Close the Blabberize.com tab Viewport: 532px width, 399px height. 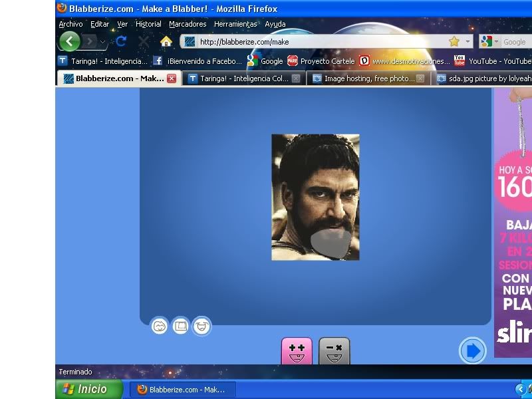(x=172, y=78)
